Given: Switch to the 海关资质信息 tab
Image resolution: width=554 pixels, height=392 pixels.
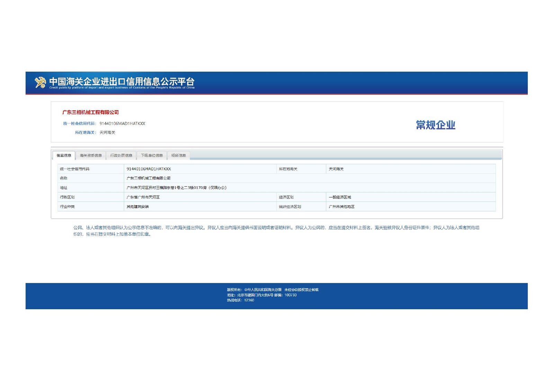Looking at the screenshot, I should tap(91, 155).
